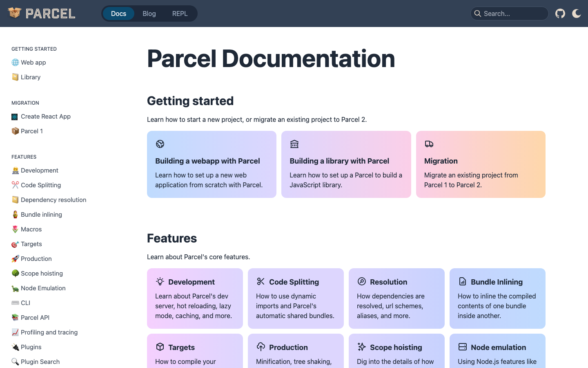
Task: Click the magnifier icon beside Plugin Search
Action: click(x=15, y=361)
